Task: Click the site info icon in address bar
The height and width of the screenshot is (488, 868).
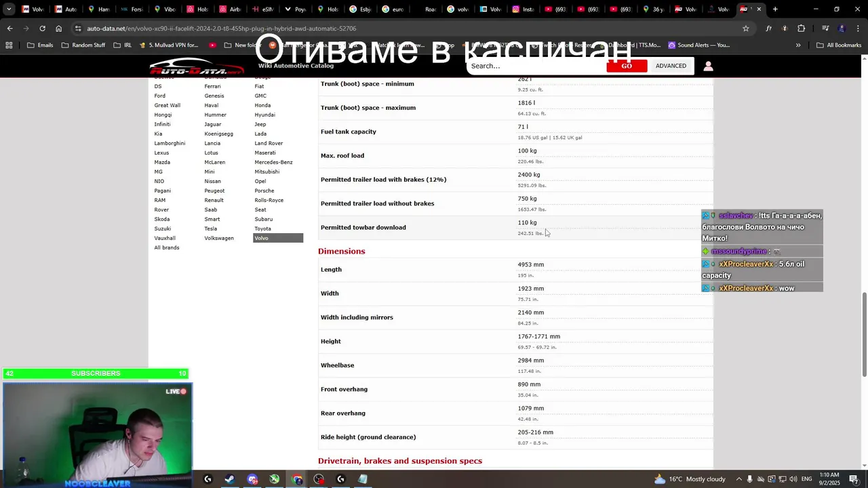Action: 79,28
